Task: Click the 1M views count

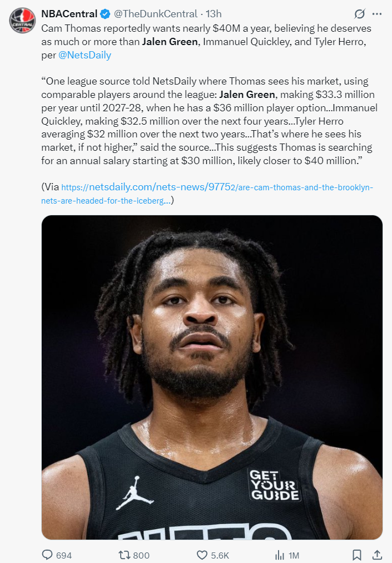Action: [x=294, y=555]
